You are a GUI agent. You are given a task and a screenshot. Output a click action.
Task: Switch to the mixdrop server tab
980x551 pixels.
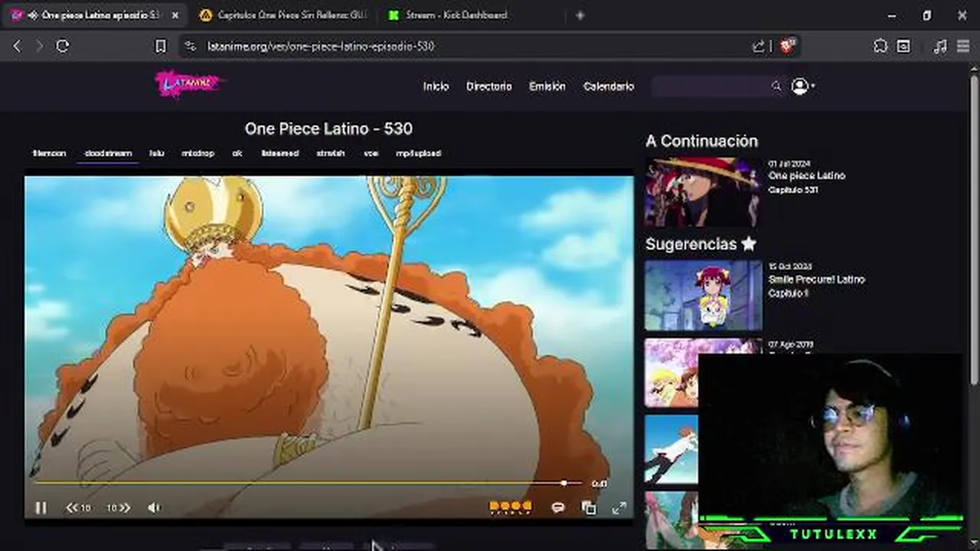198,153
